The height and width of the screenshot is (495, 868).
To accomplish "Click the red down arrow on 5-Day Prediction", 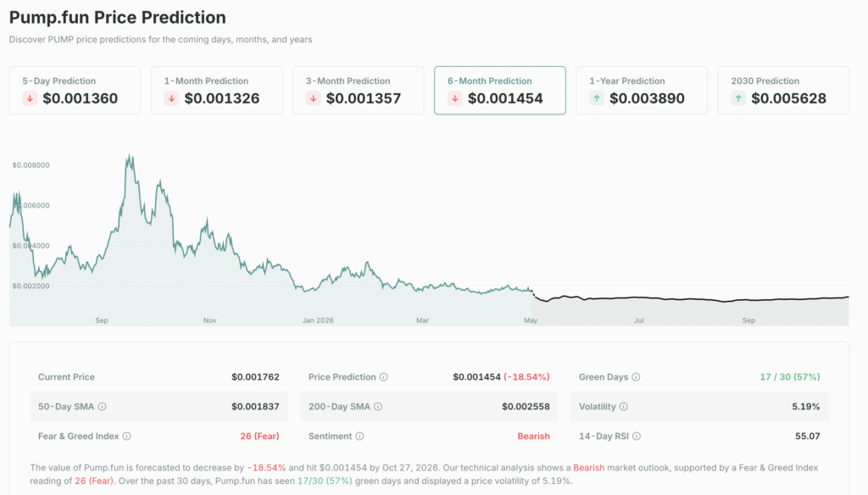I will pyautogui.click(x=29, y=98).
